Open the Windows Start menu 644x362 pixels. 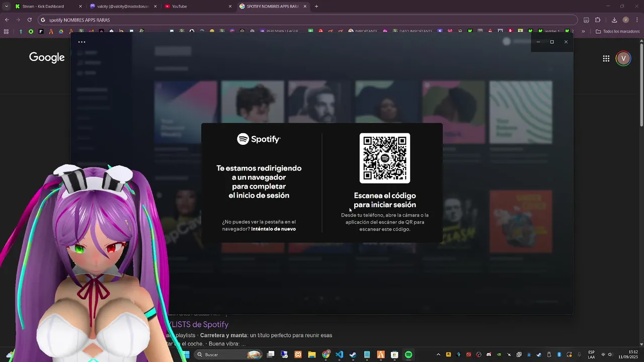[x=186, y=355]
